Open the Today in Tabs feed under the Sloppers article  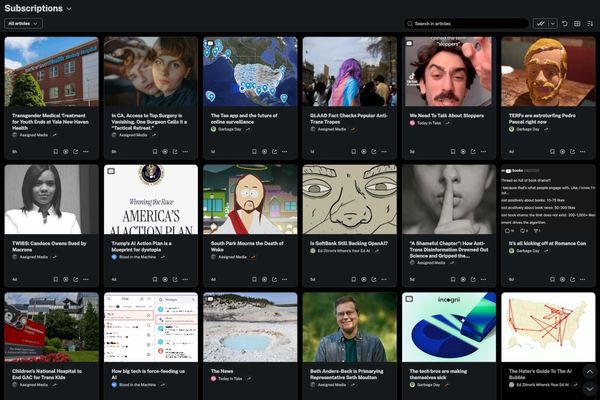click(429, 123)
